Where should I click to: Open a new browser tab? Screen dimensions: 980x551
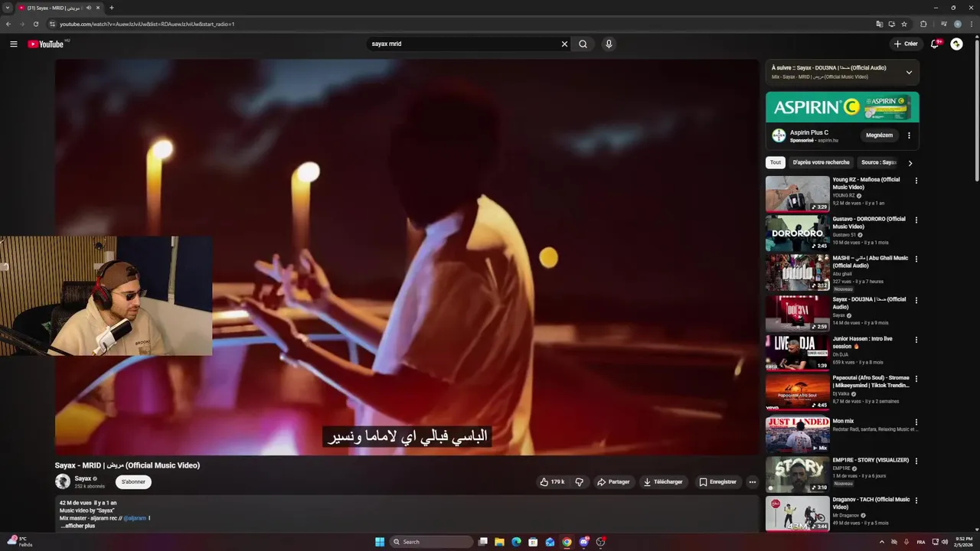coord(111,8)
